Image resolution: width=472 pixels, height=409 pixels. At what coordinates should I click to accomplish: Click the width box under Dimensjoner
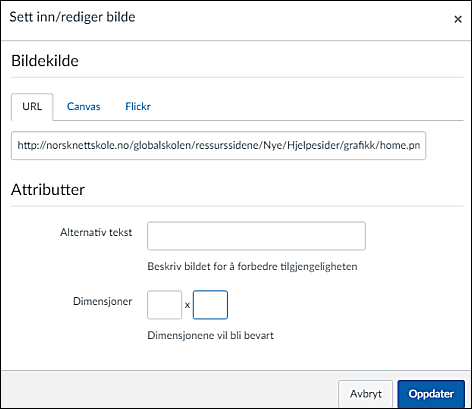pyautogui.click(x=165, y=305)
